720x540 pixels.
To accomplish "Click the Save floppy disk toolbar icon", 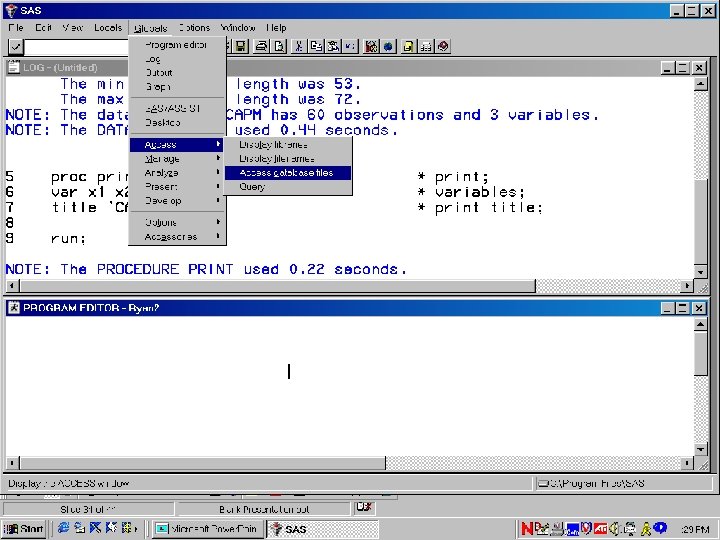I will tap(241, 46).
